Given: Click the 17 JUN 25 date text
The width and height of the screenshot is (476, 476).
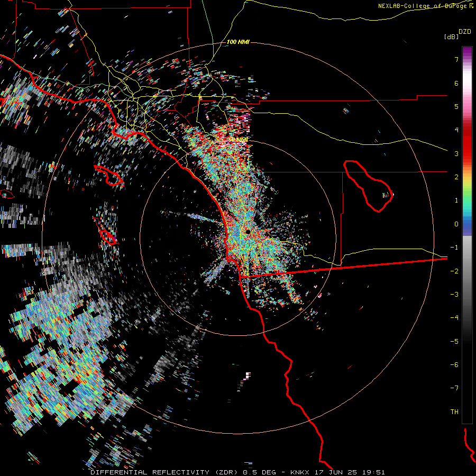Looking at the screenshot, I should pos(336,472).
